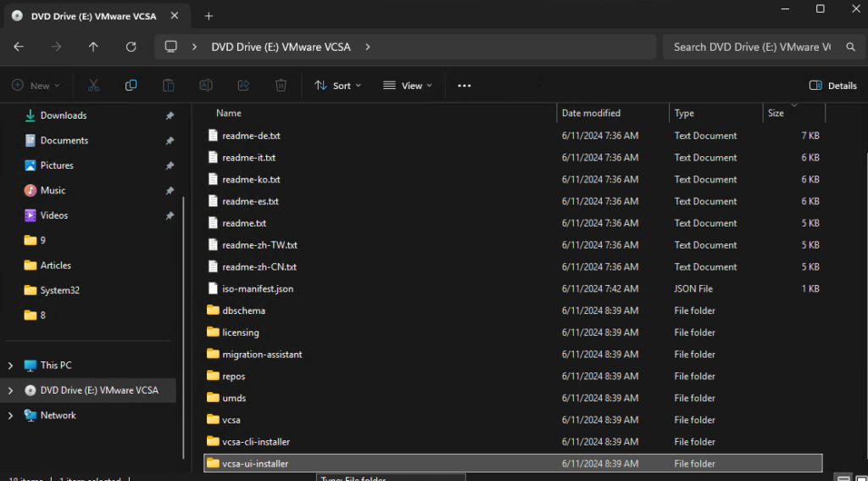
Task: Sort files by Date modified column header
Action: [591, 113]
